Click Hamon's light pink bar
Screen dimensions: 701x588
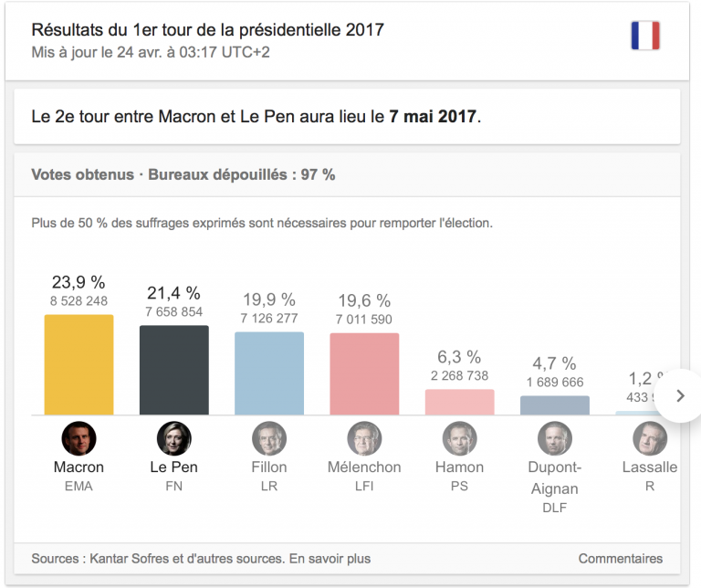[460, 402]
